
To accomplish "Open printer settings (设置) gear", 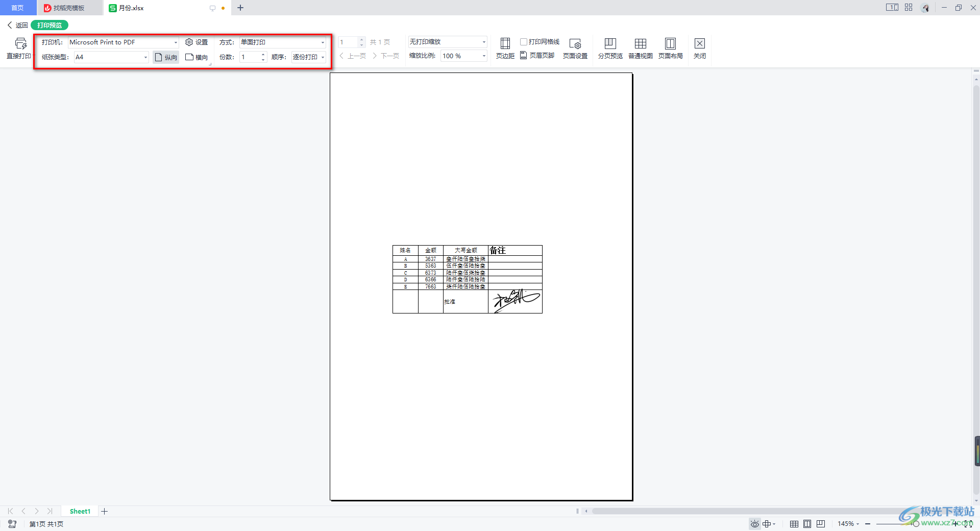I will [197, 42].
